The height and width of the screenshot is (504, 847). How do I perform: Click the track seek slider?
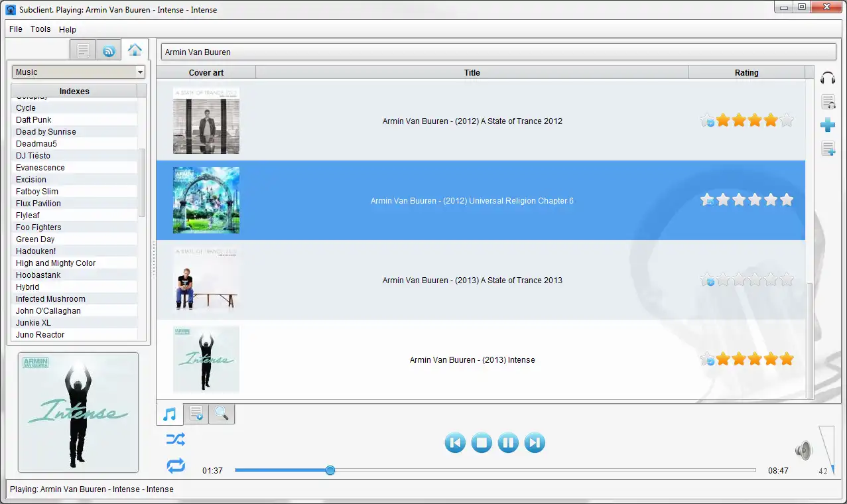click(495, 470)
